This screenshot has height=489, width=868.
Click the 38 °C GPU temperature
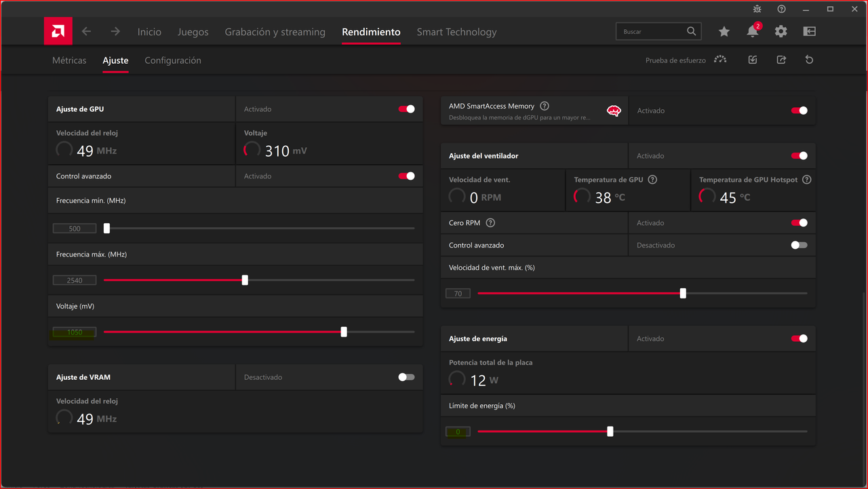(x=600, y=197)
